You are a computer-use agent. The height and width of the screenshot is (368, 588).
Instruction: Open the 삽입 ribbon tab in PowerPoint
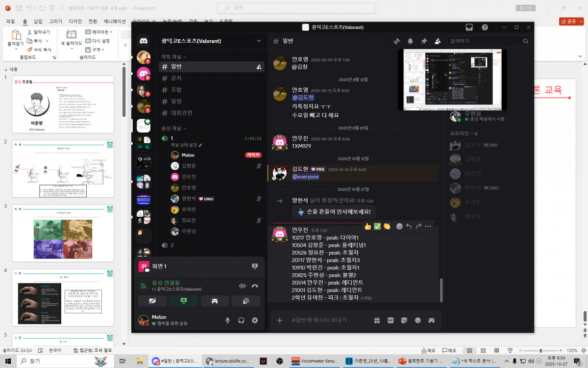38,22
